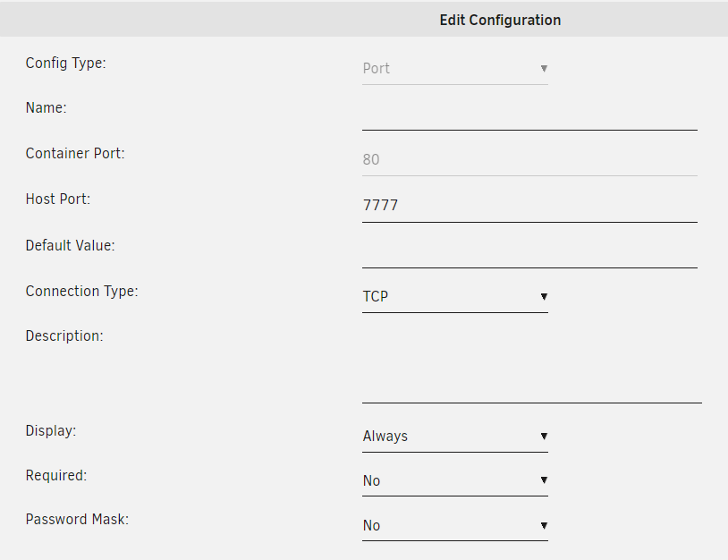Click the "Connection Type:" label
The width and height of the screenshot is (728, 560).
coord(81,292)
